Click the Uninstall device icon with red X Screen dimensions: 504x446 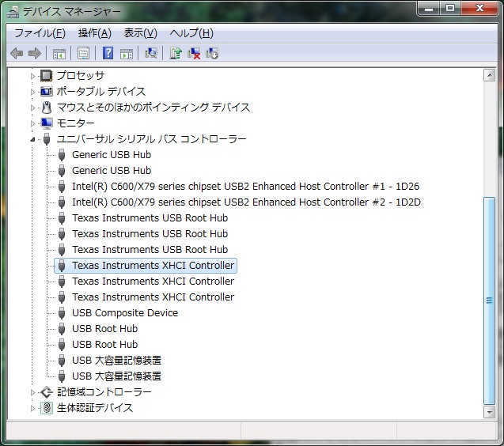[x=194, y=53]
